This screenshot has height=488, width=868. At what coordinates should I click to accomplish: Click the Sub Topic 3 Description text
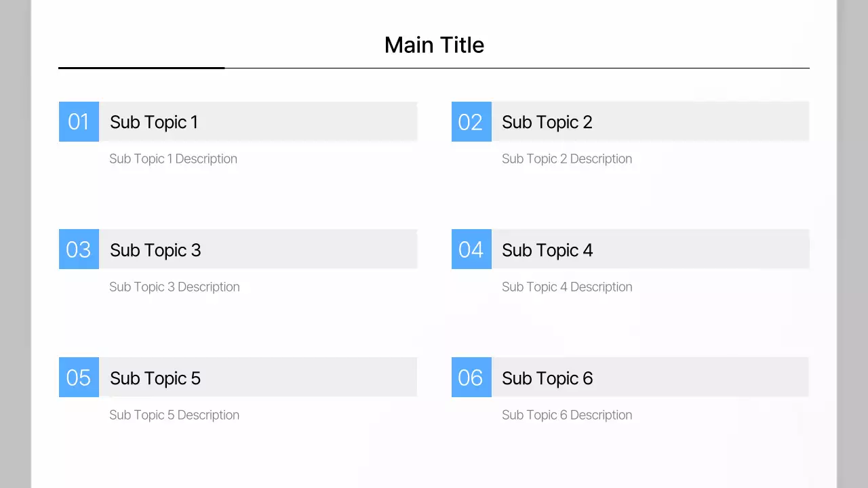tap(174, 287)
